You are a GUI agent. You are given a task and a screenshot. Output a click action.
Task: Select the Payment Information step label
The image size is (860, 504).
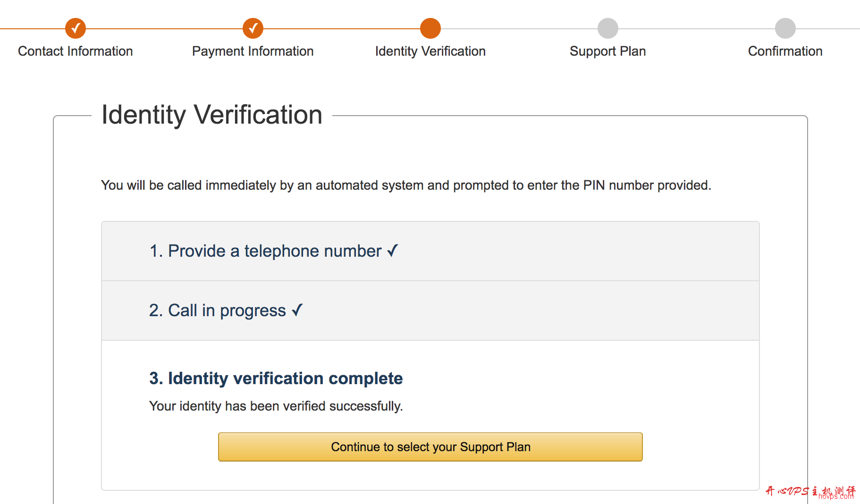point(253,51)
